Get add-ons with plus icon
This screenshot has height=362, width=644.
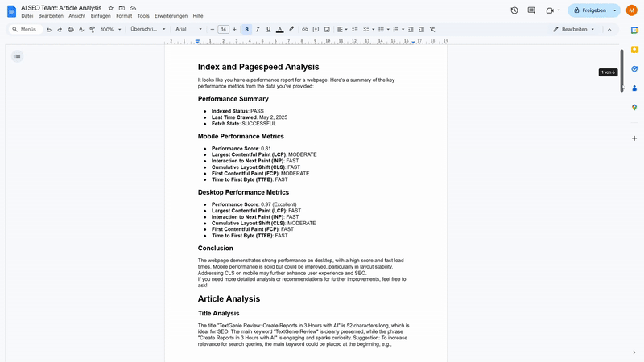pyautogui.click(x=634, y=138)
